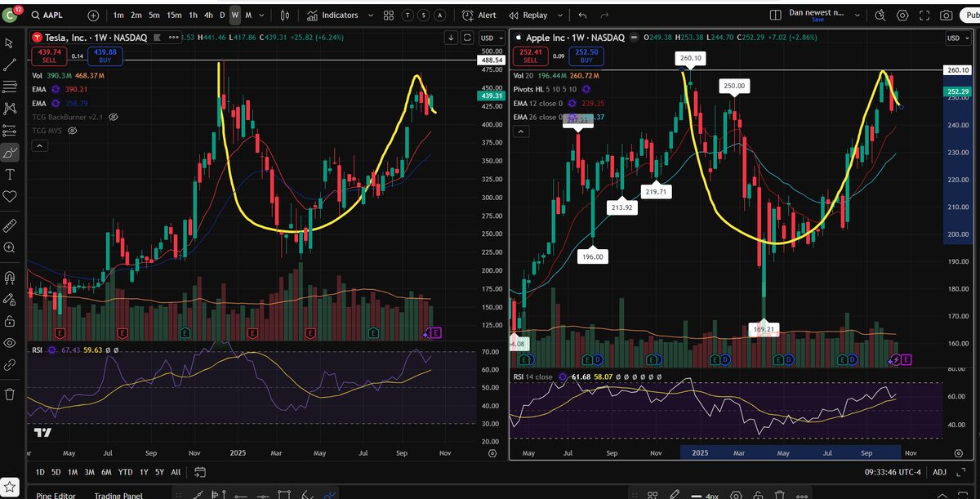Toggle interval sync S button
The height and width of the screenshot is (499, 980).
(x=424, y=16)
